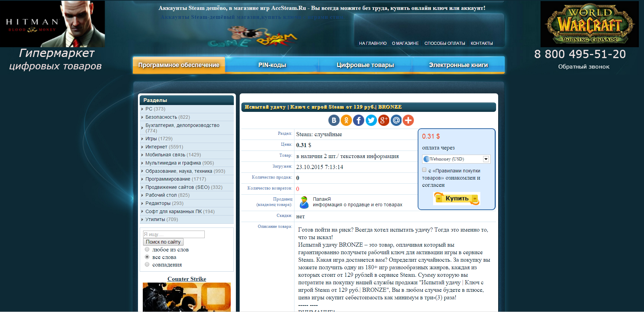Viewport: 644px width, 312px height.
Task: Open more share options plus icon
Action: pyautogui.click(x=408, y=120)
